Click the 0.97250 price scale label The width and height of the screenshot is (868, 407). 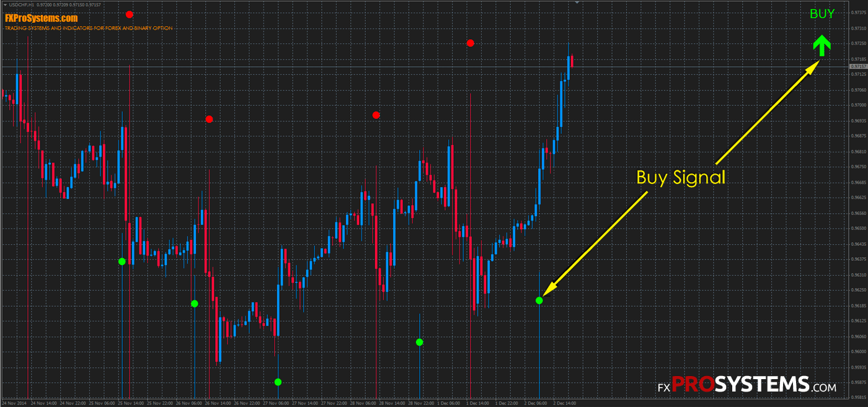pyautogui.click(x=859, y=44)
